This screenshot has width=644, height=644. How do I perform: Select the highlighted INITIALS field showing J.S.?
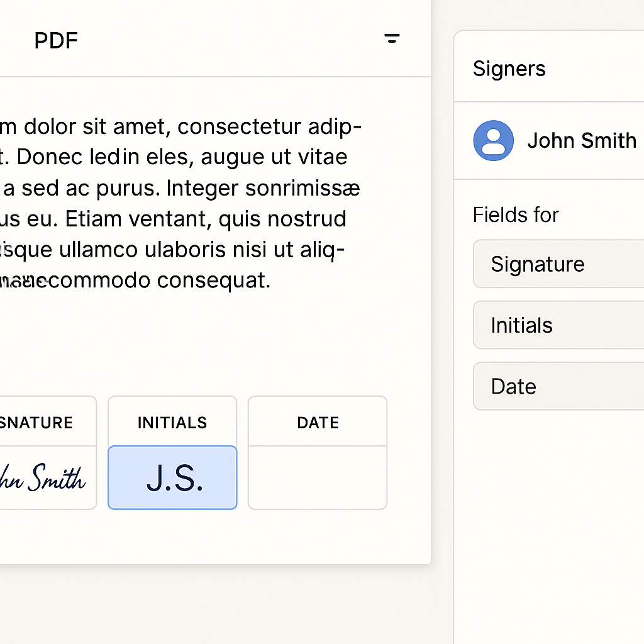pos(172,477)
